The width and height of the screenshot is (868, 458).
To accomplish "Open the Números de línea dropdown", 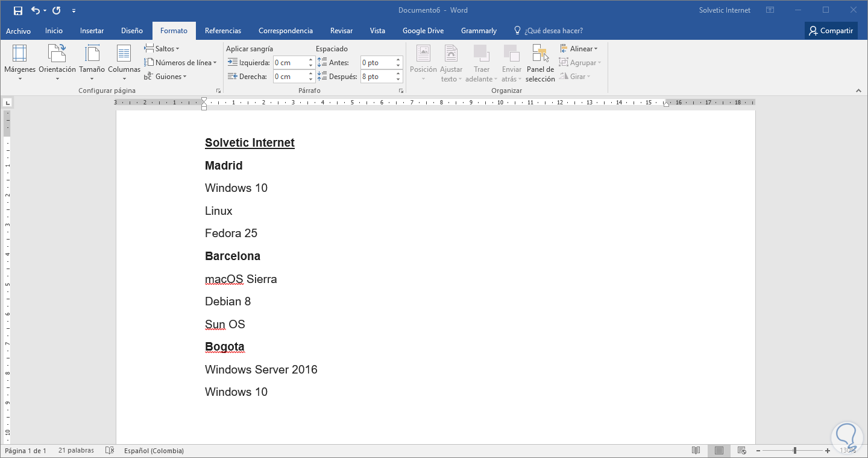I will [180, 63].
